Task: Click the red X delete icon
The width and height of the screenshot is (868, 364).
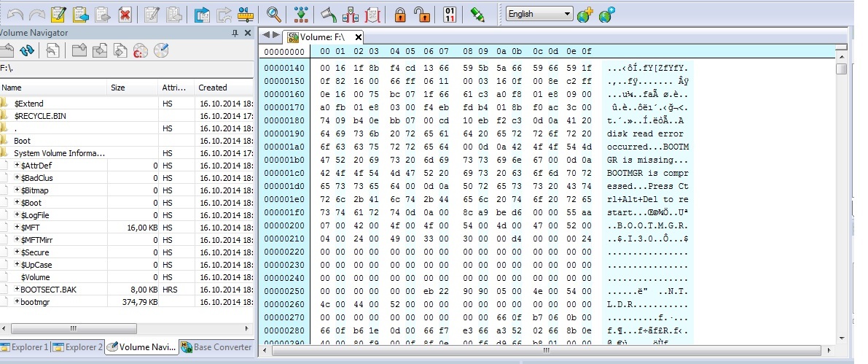Action: [x=125, y=15]
